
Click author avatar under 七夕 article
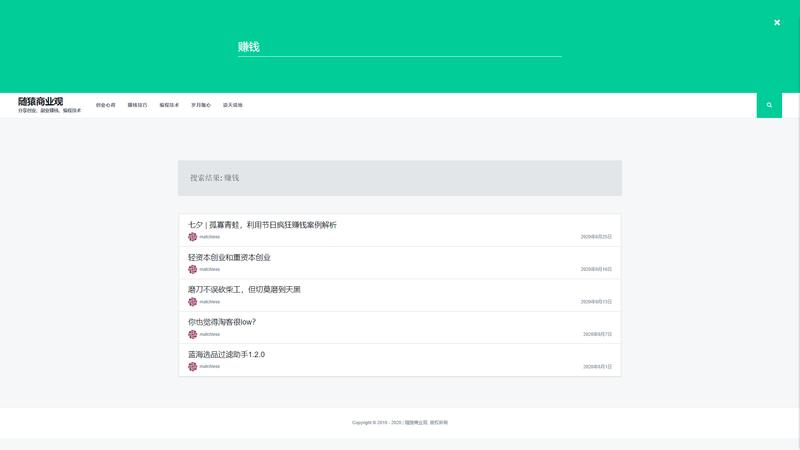point(192,237)
